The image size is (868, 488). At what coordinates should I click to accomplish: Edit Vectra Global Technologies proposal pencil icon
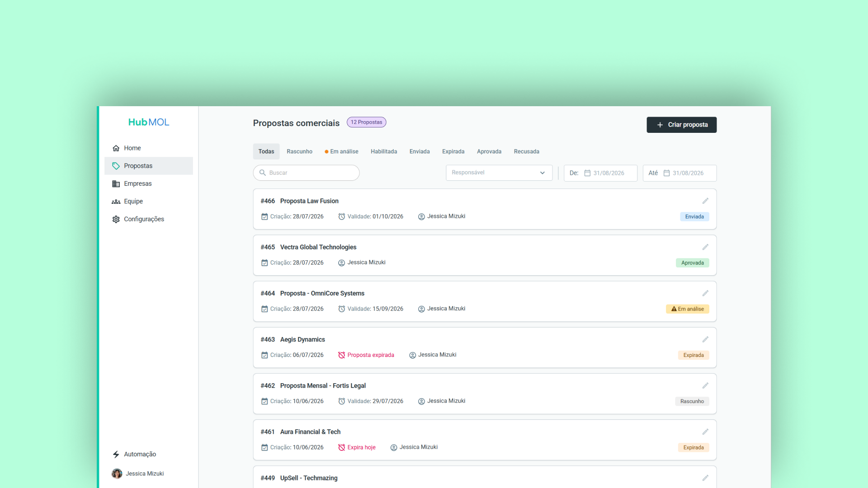pos(705,247)
